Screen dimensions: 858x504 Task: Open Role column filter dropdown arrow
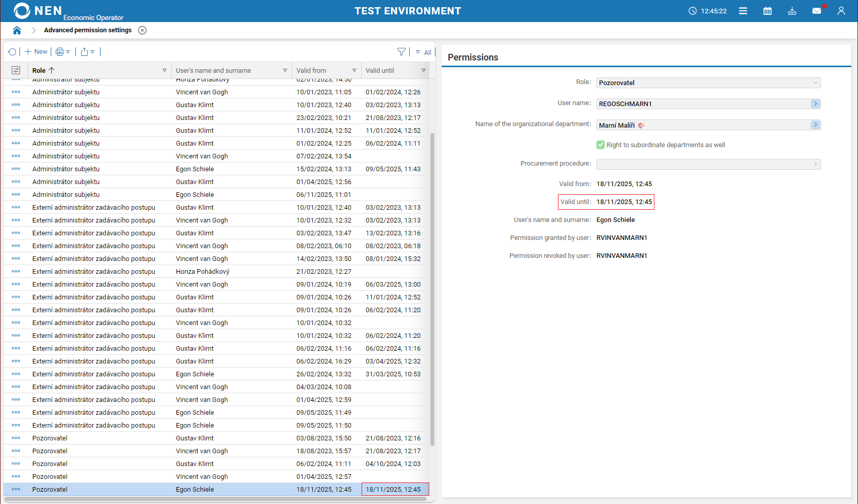165,70
